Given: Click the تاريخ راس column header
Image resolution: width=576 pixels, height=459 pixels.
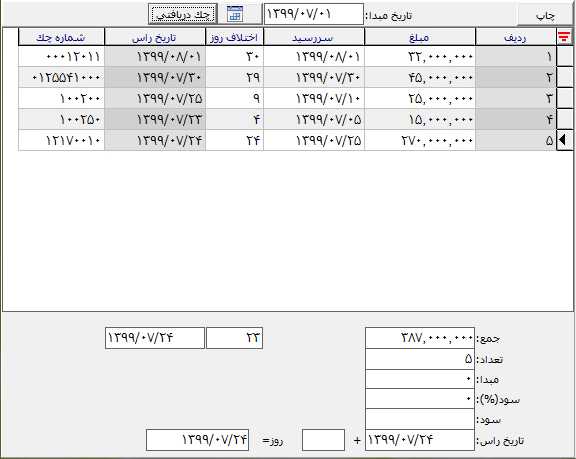Looking at the screenshot, I should point(155,37).
